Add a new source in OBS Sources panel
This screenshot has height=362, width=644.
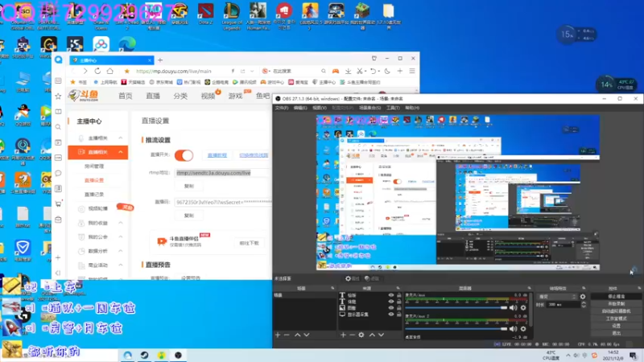(343, 335)
